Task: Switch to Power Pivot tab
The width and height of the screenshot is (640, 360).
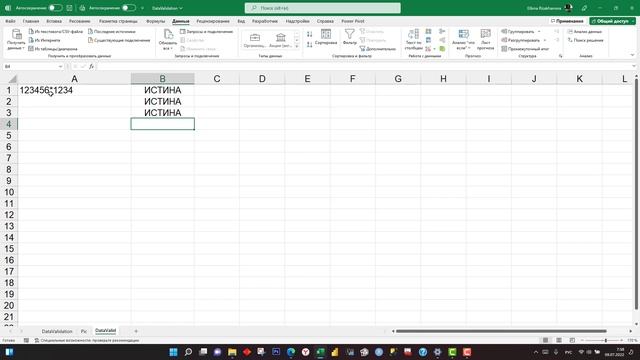Action: pyautogui.click(x=353, y=21)
